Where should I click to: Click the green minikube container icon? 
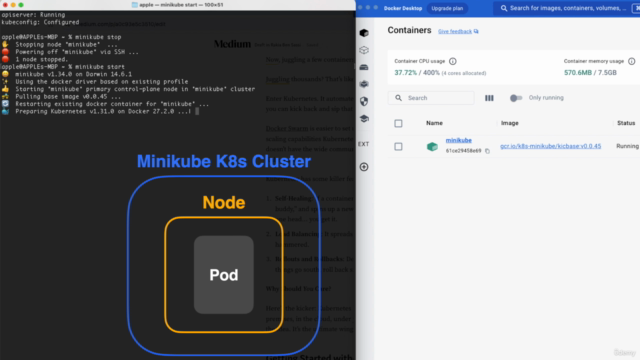(x=432, y=146)
